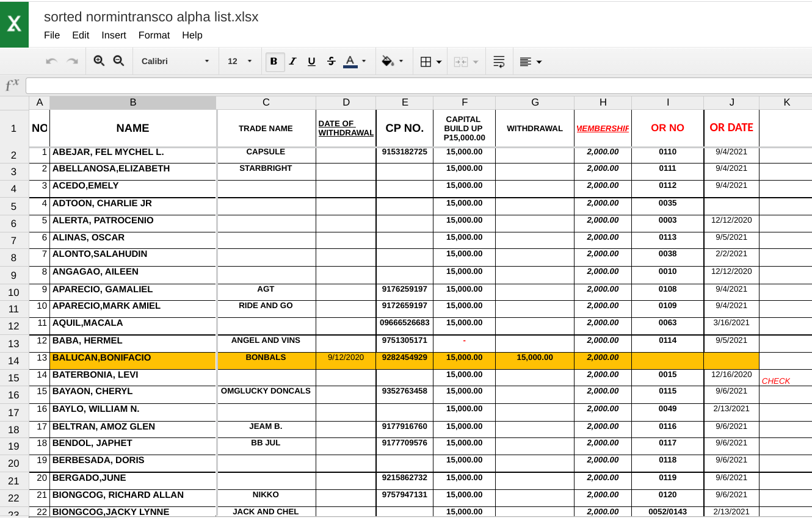Select the OR DATE header cell
Image resolution: width=812 pixels, height=518 pixels.
[x=731, y=128]
